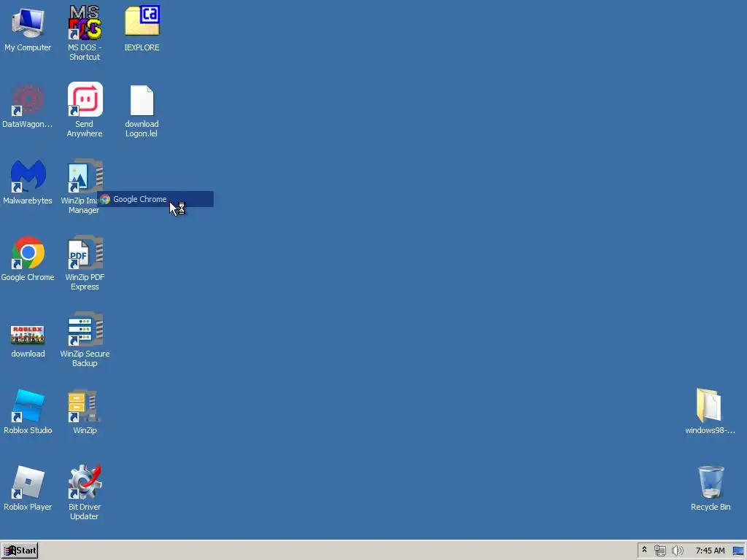This screenshot has width=747, height=560.
Task: Click the Google Chrome tooltip label
Action: pyautogui.click(x=155, y=199)
